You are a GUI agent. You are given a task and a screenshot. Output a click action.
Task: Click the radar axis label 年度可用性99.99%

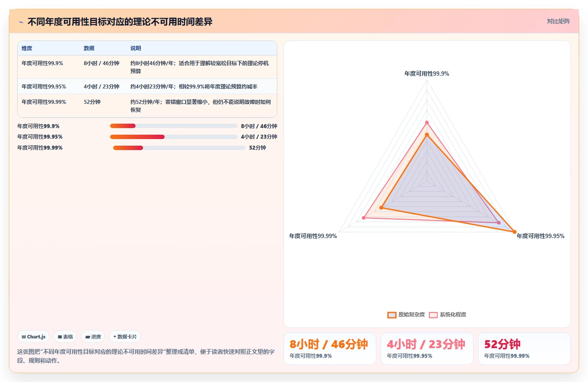coord(313,236)
